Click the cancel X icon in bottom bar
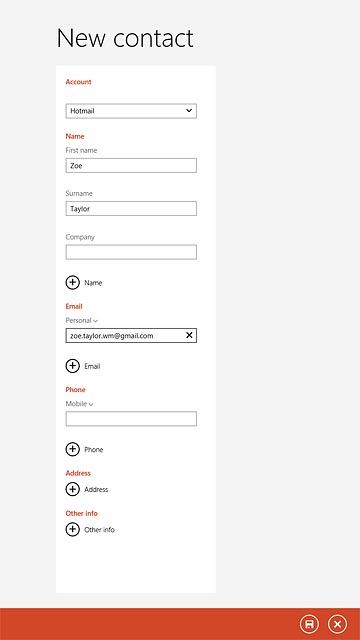 (337, 624)
